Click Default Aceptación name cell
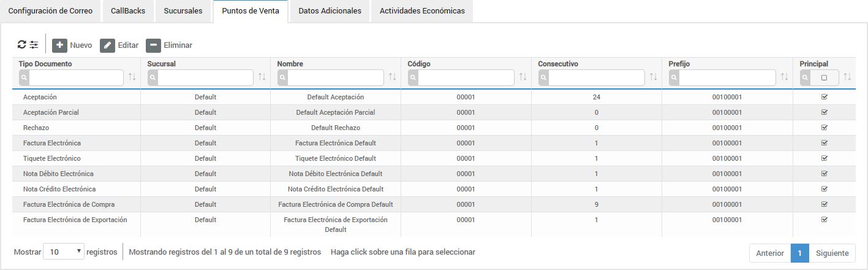 coord(336,97)
